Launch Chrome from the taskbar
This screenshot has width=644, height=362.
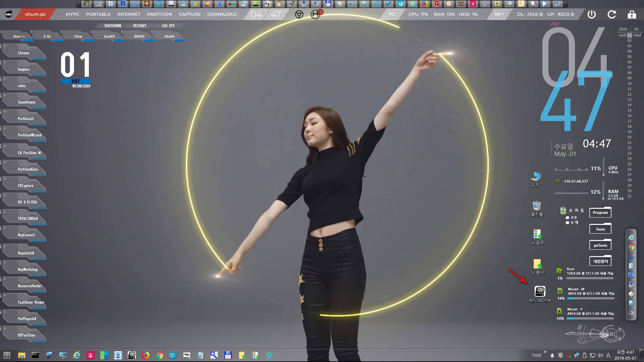click(159, 355)
